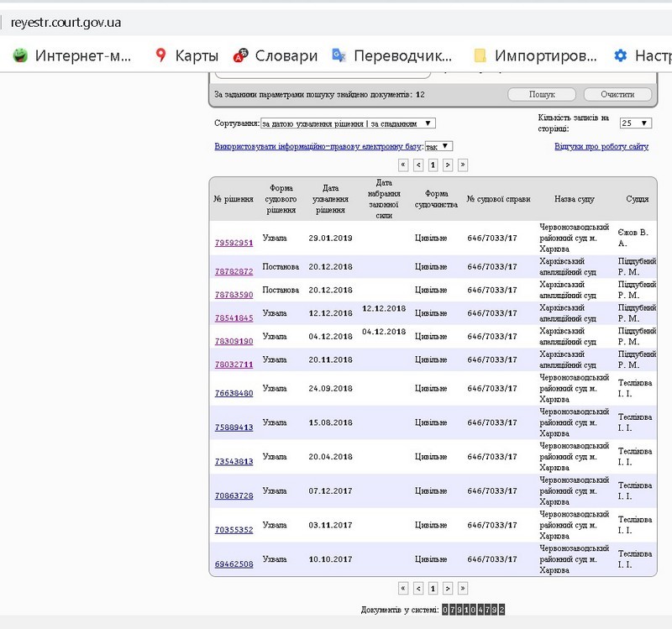Image resolution: width=672 pixels, height=629 pixels.
Task: Open the Використовувати інформаційно-правову електронну базу link
Action: pyautogui.click(x=318, y=146)
